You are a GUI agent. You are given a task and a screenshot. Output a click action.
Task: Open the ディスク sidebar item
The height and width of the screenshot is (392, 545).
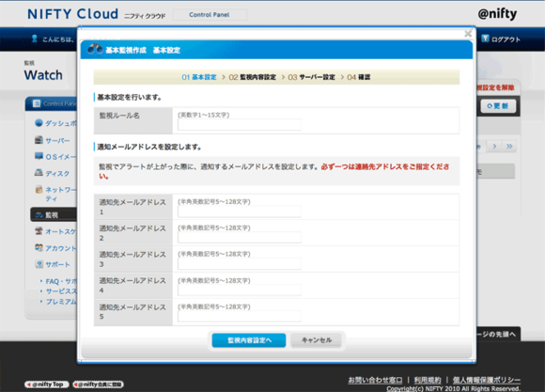coord(57,173)
